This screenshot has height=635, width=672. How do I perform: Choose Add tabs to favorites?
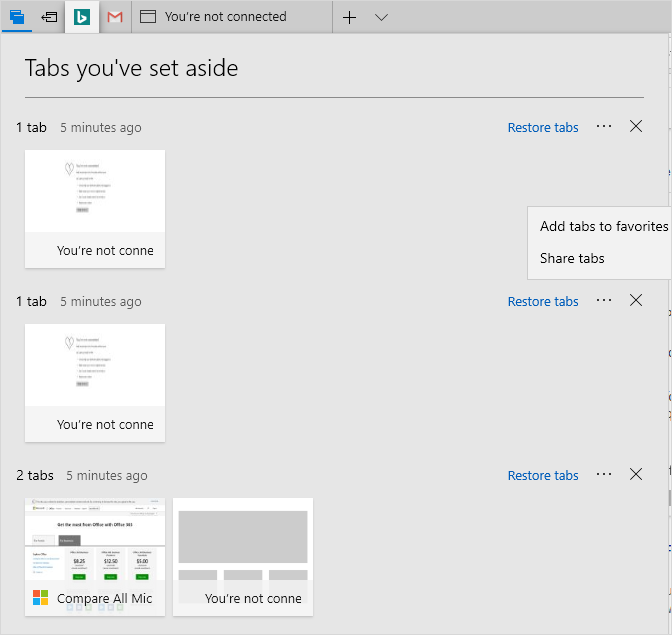click(x=603, y=226)
